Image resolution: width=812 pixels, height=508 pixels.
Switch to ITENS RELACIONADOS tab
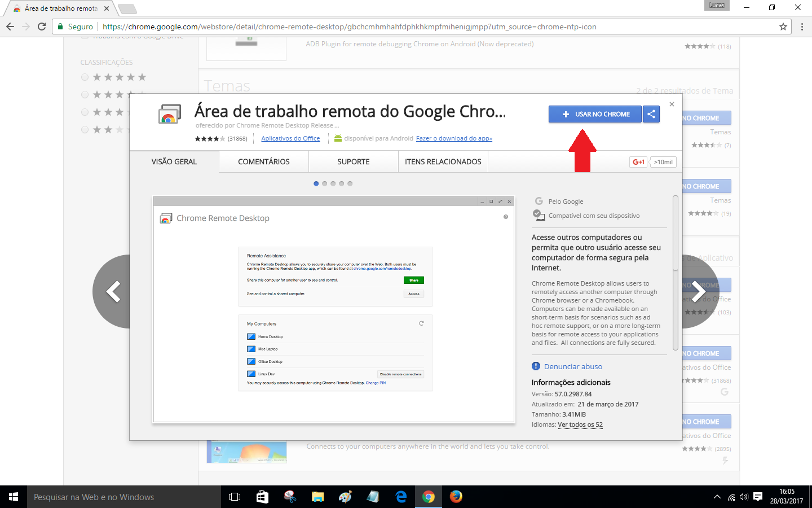tap(443, 161)
